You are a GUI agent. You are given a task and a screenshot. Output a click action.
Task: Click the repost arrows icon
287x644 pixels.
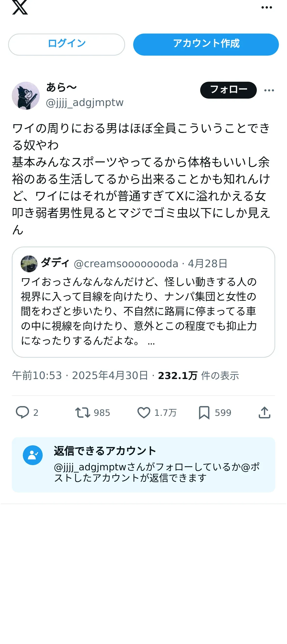click(x=82, y=412)
